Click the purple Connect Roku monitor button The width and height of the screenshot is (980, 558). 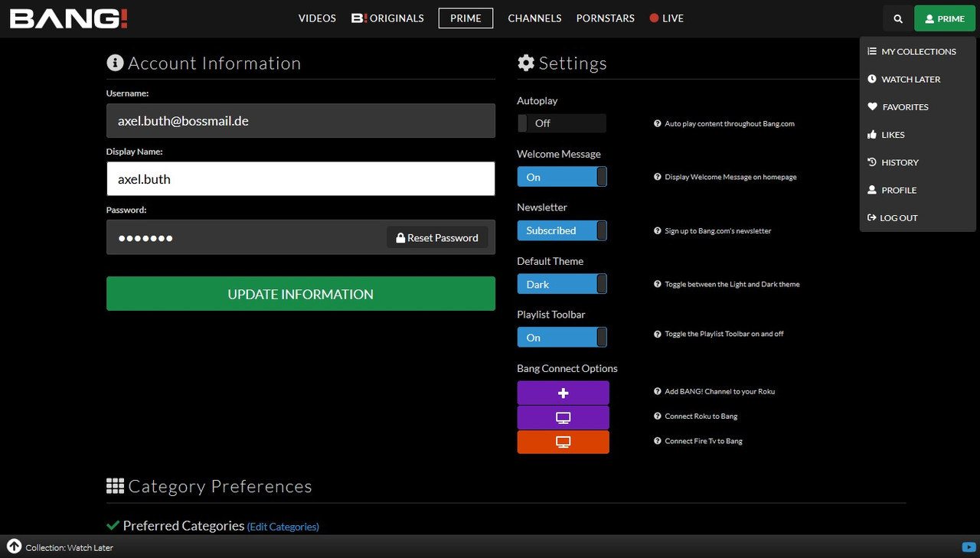click(x=563, y=418)
